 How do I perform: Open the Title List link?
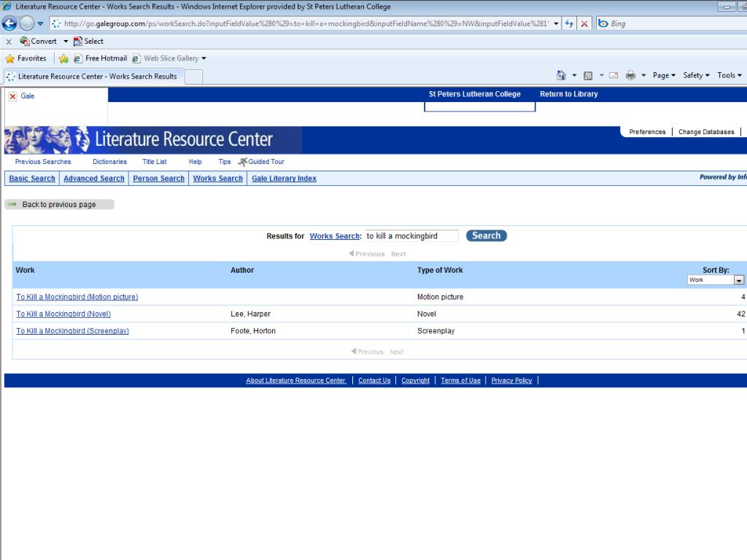click(155, 162)
